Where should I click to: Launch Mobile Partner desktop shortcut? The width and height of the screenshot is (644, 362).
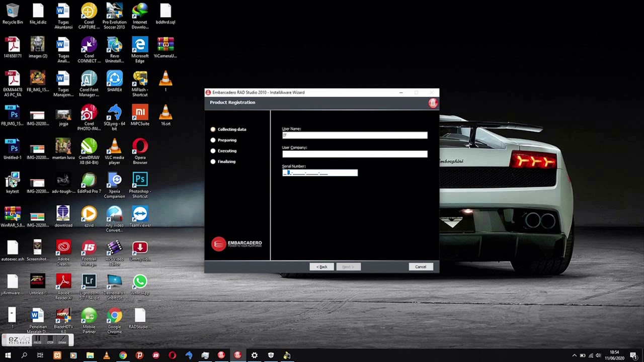89,321
